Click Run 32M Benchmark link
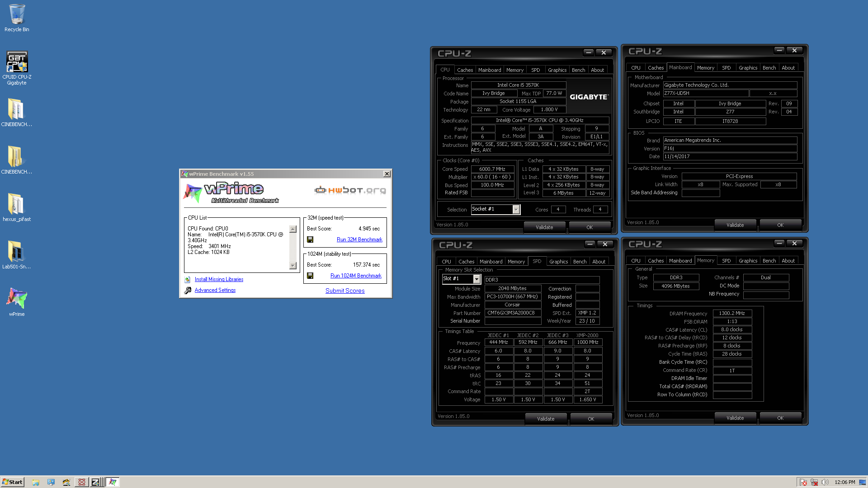 click(359, 239)
